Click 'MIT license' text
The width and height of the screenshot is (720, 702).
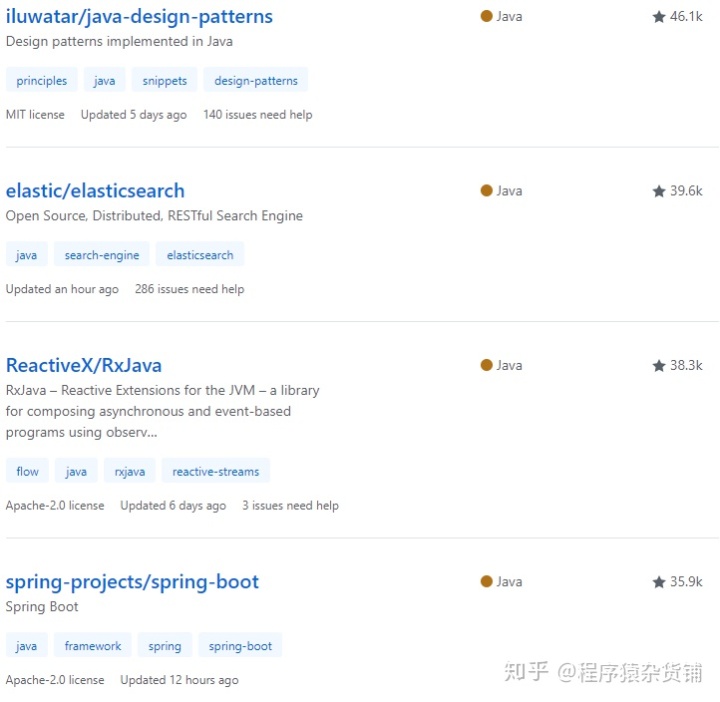point(35,114)
